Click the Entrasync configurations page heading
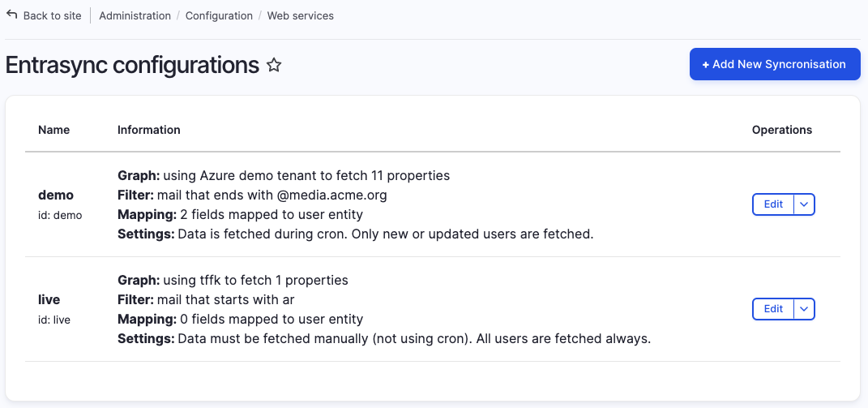Viewport: 868px width, 408px height. (x=132, y=65)
